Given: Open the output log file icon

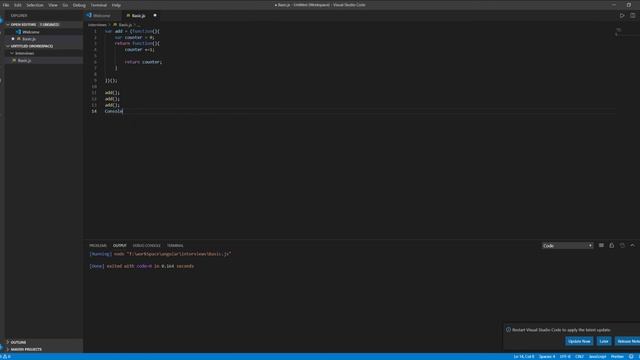Looking at the screenshot, I should coord(622,245).
